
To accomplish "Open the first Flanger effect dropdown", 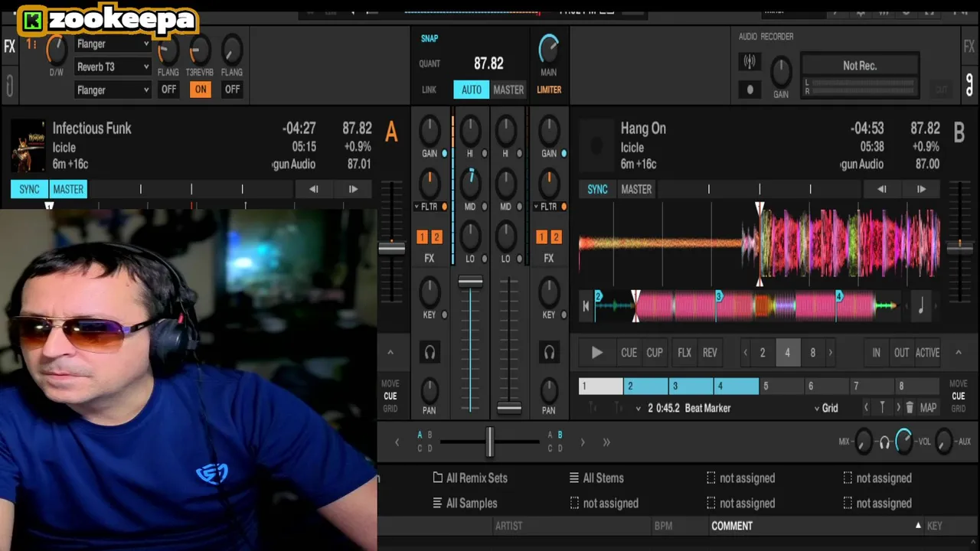I will (113, 44).
